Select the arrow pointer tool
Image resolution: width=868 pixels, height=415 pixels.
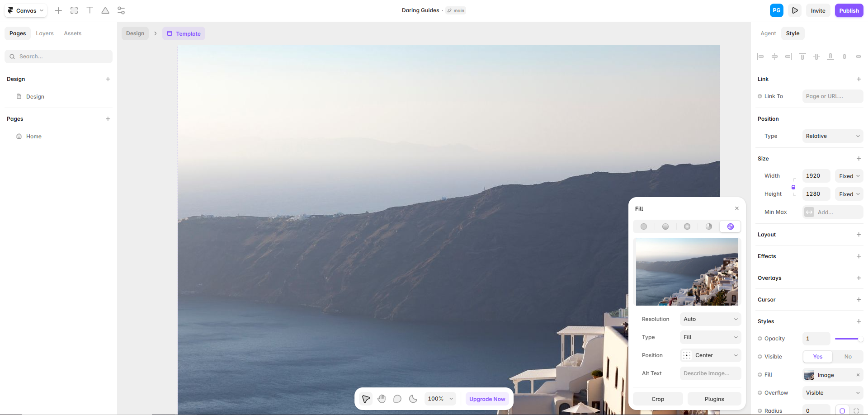click(x=366, y=399)
